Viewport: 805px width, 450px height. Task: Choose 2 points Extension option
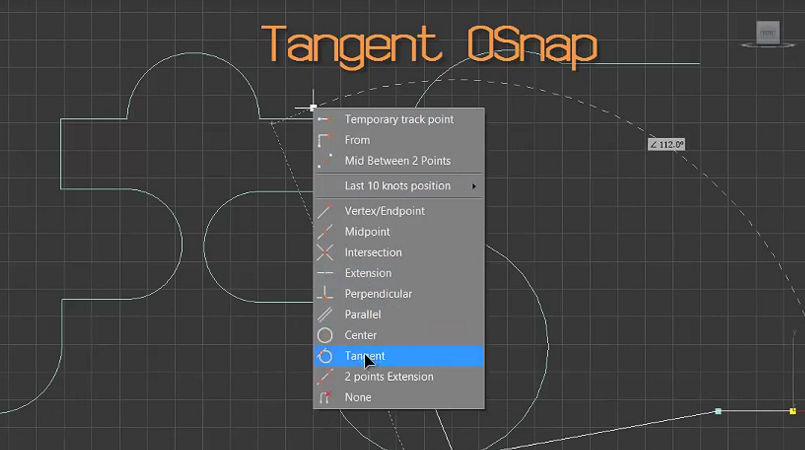coord(389,377)
